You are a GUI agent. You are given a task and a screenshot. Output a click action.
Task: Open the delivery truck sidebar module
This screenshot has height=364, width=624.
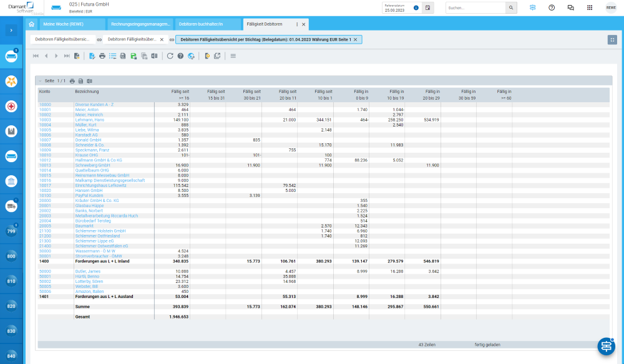tap(11, 206)
